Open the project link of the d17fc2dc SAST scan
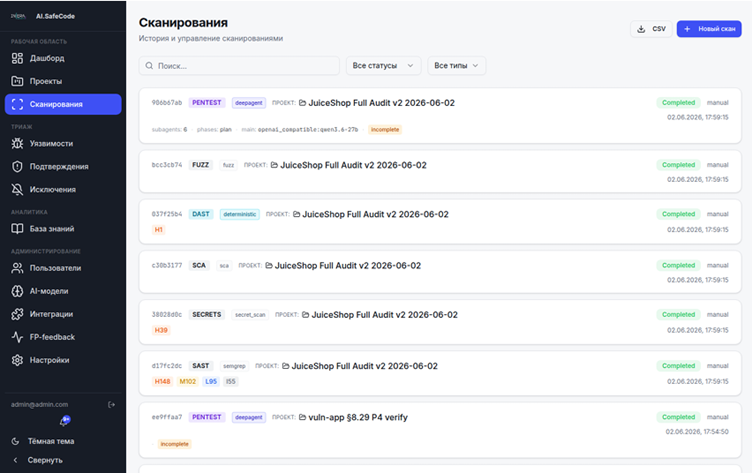Screen dimensions: 752x473 [360, 367]
